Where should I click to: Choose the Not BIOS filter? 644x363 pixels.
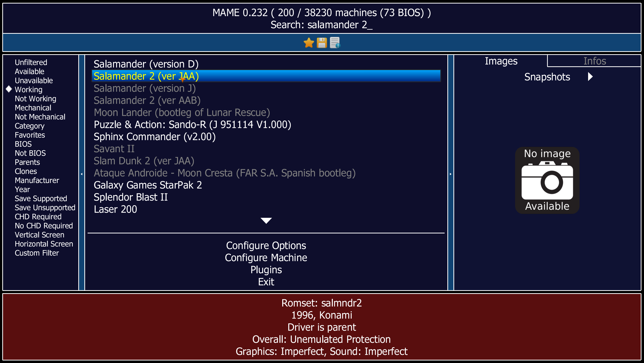pos(30,153)
